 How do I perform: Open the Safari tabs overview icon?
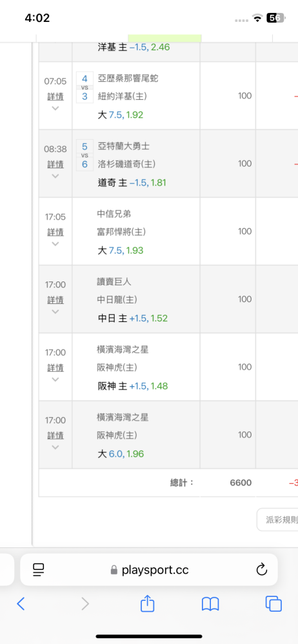pyautogui.click(x=273, y=604)
